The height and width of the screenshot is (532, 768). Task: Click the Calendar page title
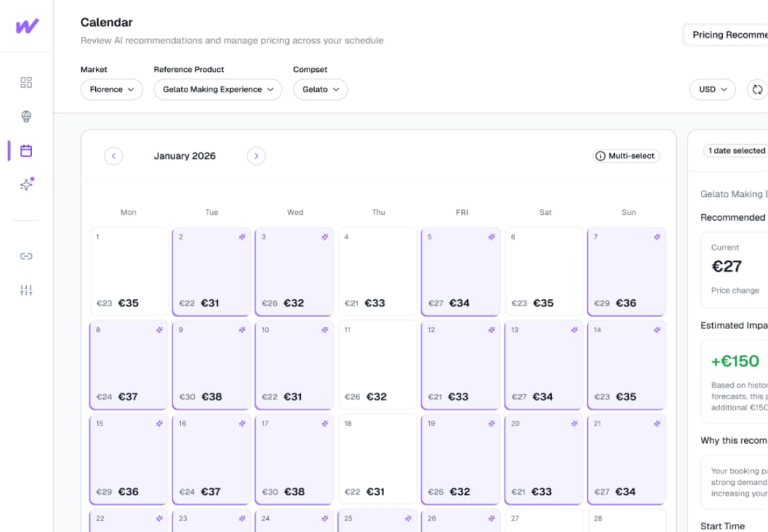coord(106,23)
